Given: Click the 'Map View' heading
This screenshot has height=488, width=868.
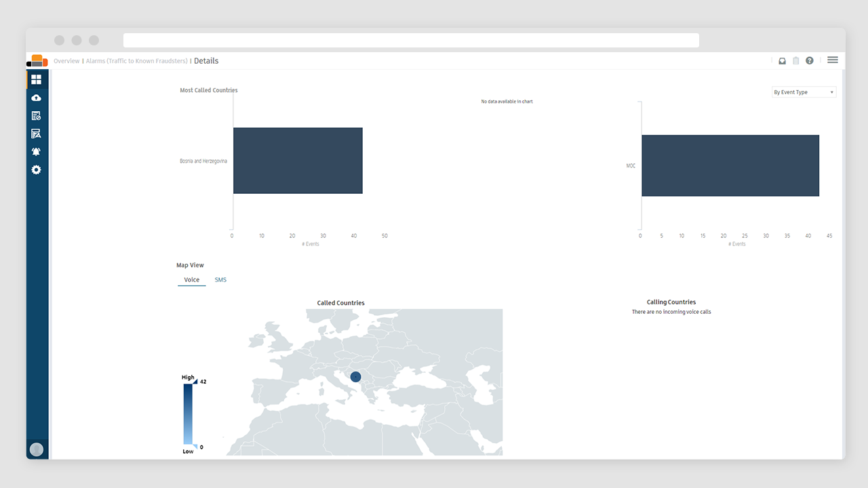Looking at the screenshot, I should (x=190, y=266).
